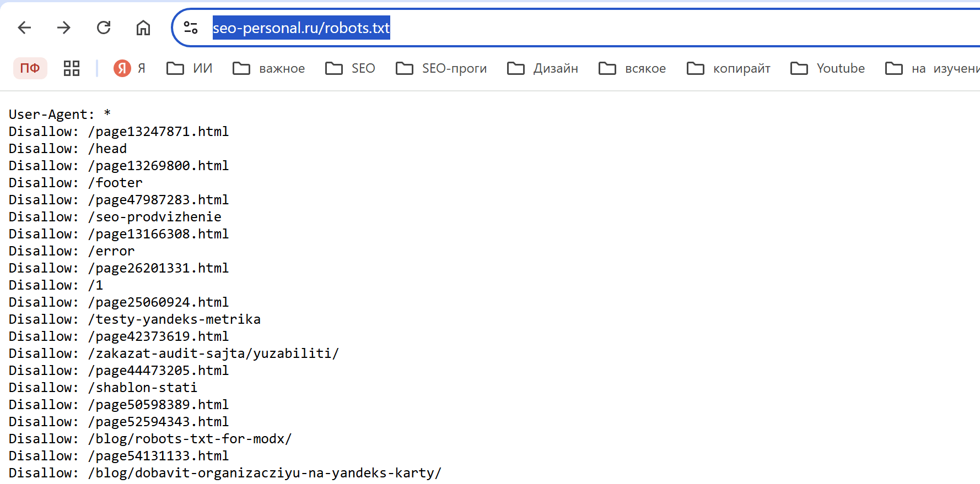The height and width of the screenshot is (484, 980).
Task: Reload the robots.txt page
Action: (104, 28)
